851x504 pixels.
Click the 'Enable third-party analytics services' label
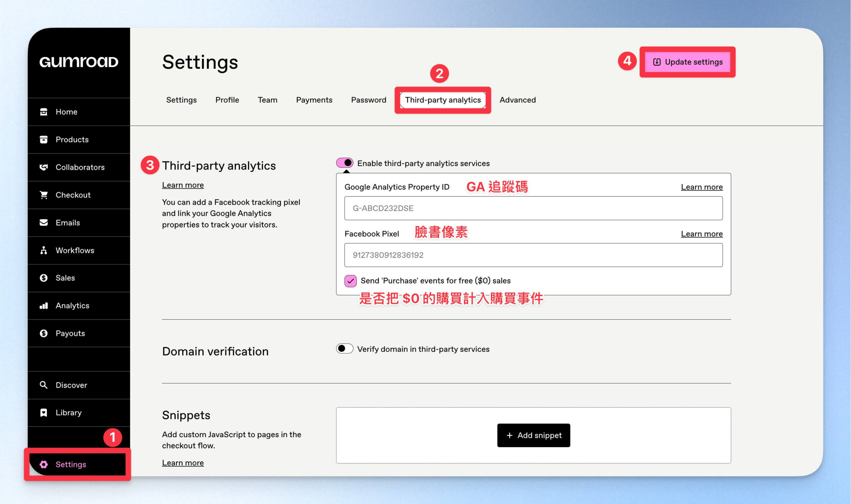[x=423, y=163]
